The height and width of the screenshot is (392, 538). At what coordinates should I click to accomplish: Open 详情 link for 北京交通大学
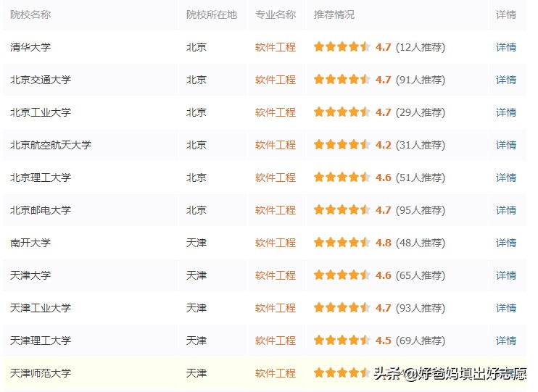pyautogui.click(x=506, y=80)
